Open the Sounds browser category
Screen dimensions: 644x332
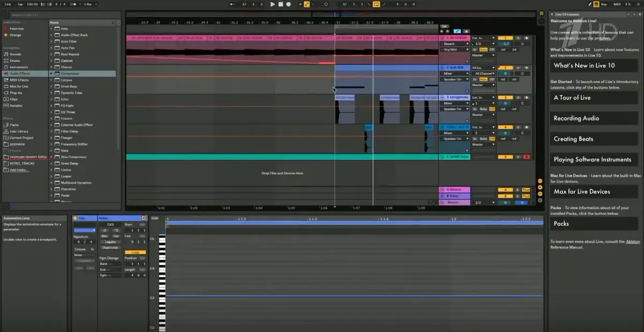tap(16, 54)
